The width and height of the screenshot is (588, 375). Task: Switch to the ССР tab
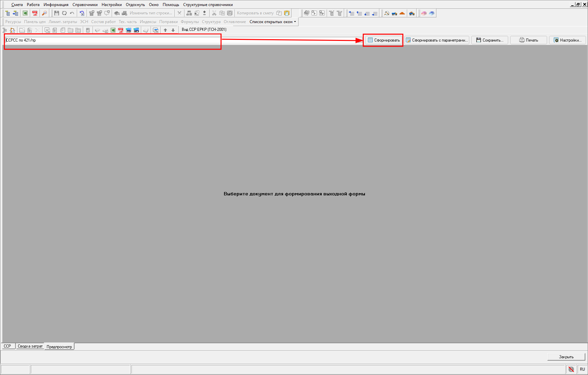pos(7,346)
